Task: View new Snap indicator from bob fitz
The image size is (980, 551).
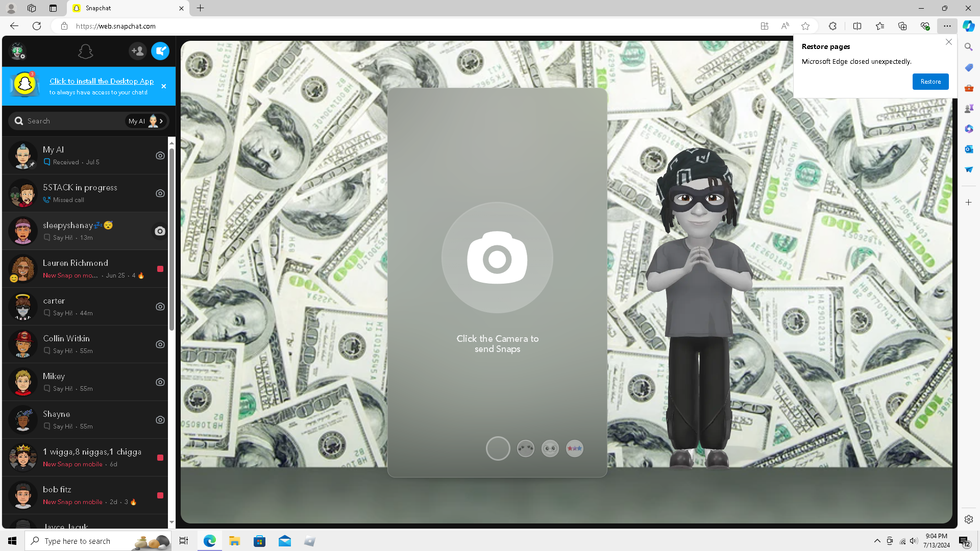Action: 160,495
